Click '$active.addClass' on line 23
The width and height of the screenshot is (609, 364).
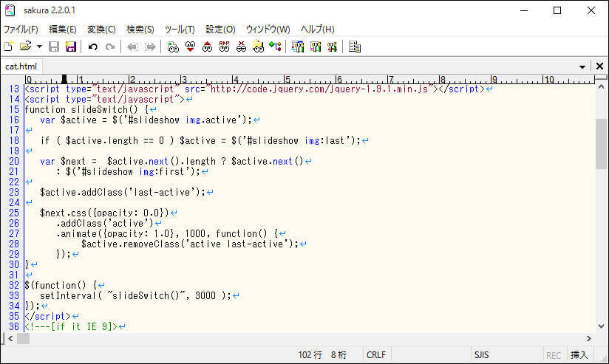(x=81, y=193)
